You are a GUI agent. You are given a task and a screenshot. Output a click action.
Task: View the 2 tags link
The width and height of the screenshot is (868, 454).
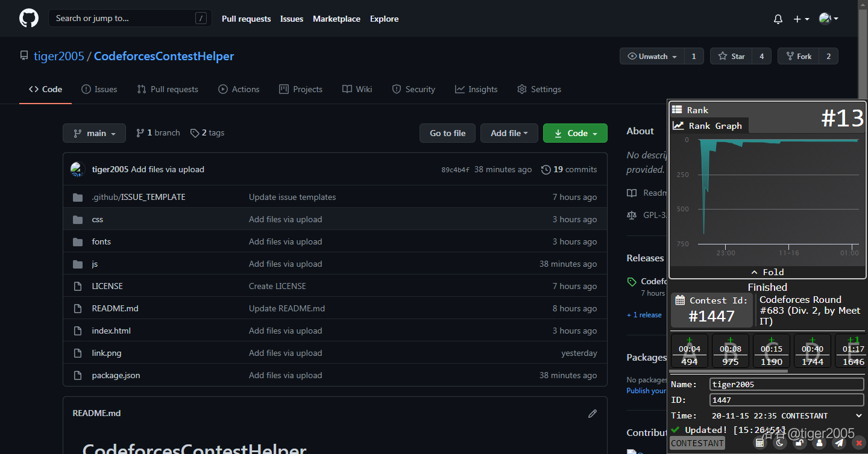[x=207, y=133]
